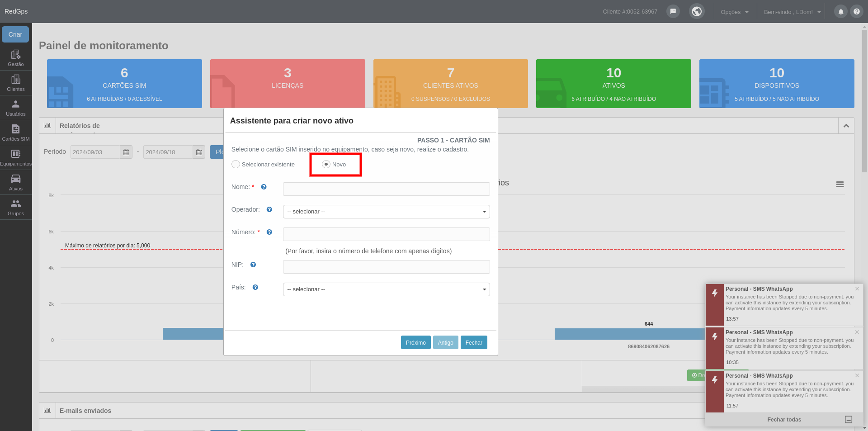Click into the Número input field
The height and width of the screenshot is (431, 868).
pyautogui.click(x=387, y=234)
